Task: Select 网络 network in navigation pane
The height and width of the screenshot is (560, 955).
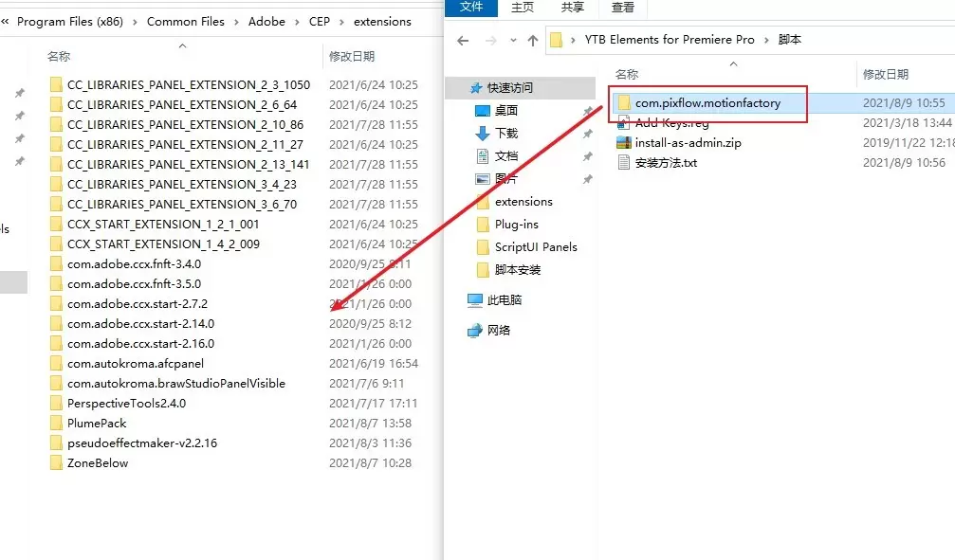Action: (498, 331)
